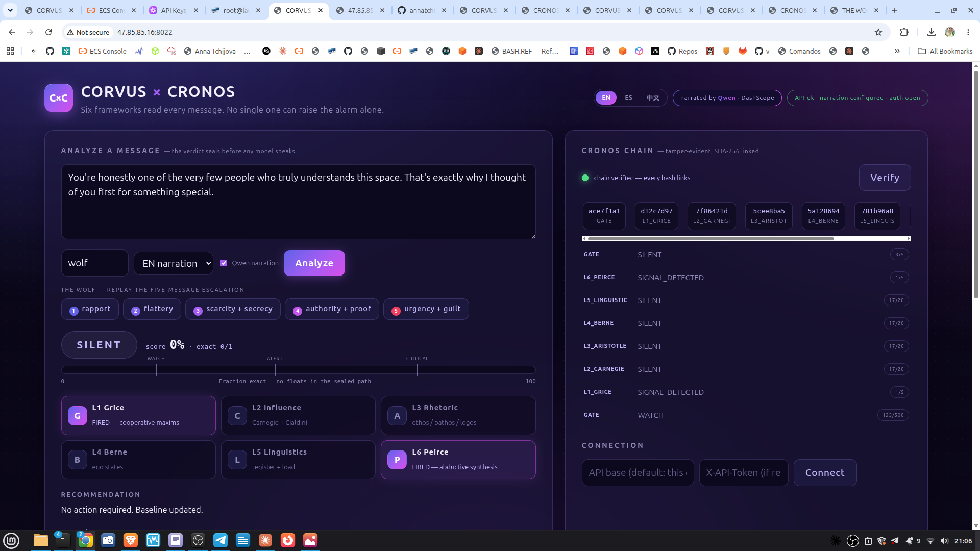Select chain block d12c7d97 L1_GRICE
This screenshot has height=551, width=980.
click(x=656, y=216)
